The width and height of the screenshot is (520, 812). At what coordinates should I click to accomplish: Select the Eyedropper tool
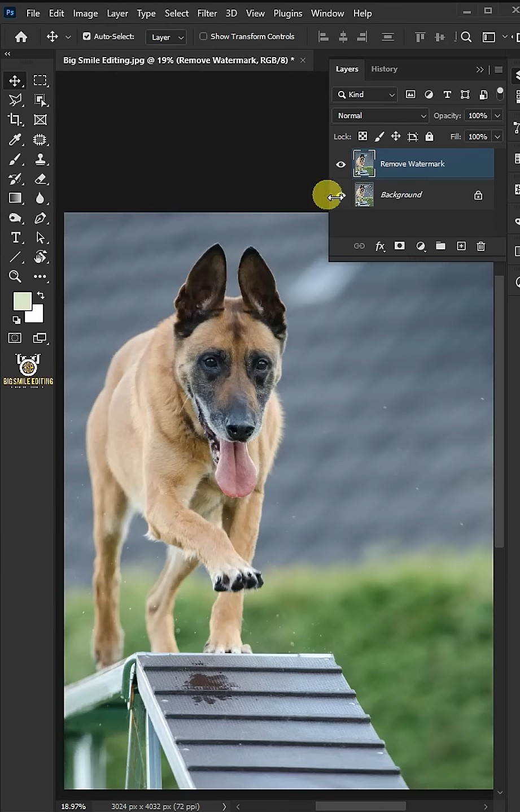tap(15, 140)
